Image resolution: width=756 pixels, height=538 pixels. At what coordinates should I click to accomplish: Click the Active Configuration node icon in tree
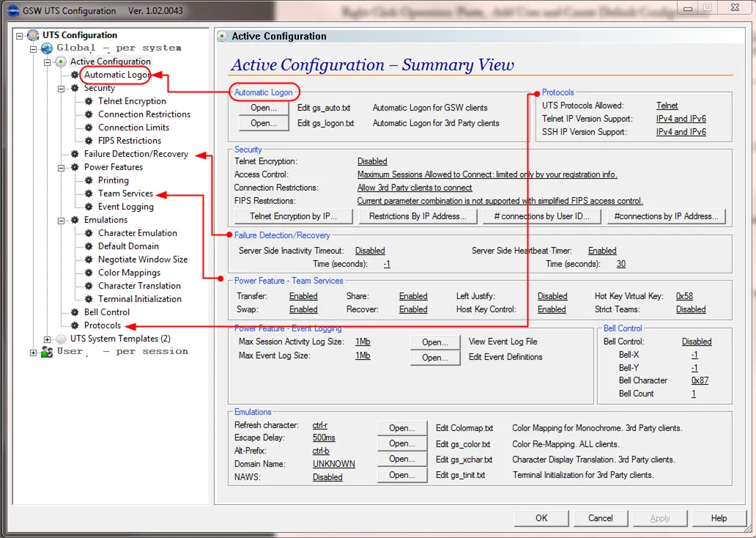point(61,62)
